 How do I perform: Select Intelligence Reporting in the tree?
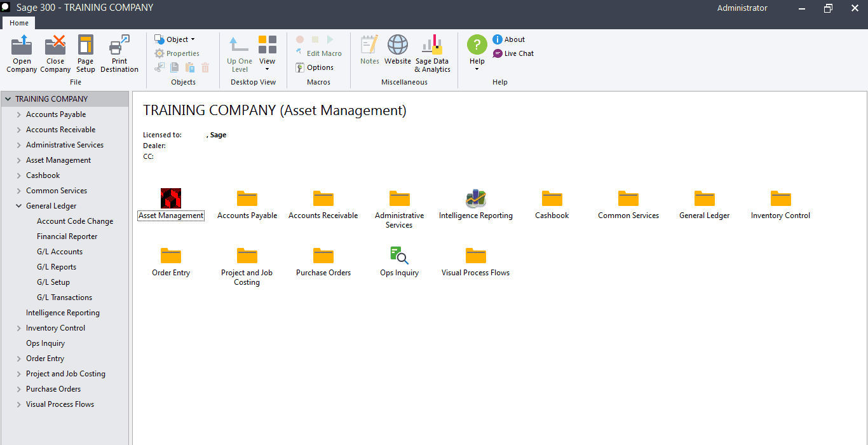tap(63, 313)
